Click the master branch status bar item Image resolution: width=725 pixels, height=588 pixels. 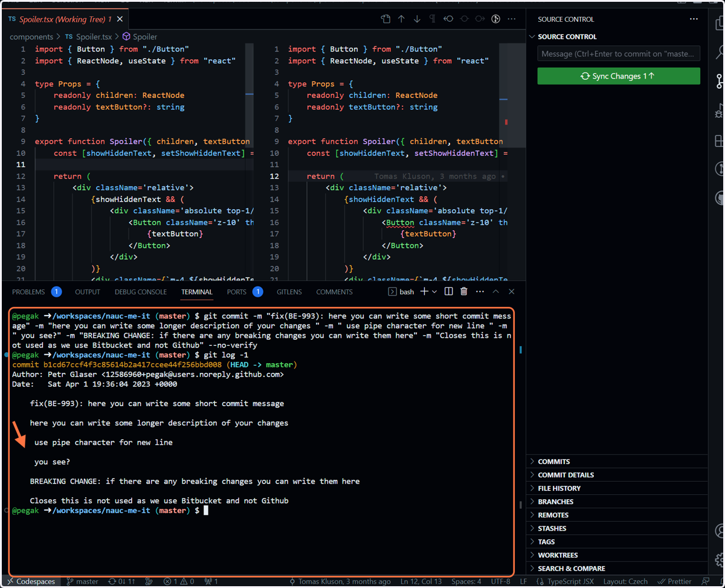point(82,582)
